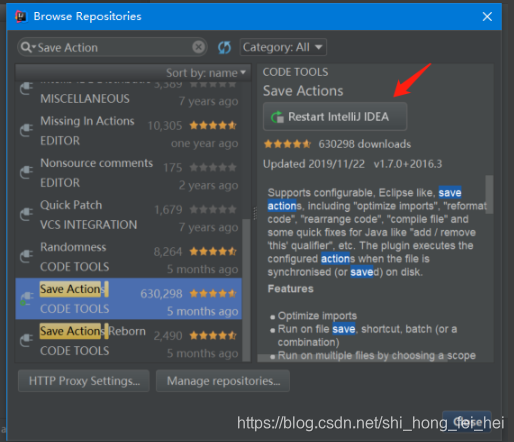514x442 pixels.
Task: Click the star rating of Save Actions Reborn
Action: tap(213, 336)
